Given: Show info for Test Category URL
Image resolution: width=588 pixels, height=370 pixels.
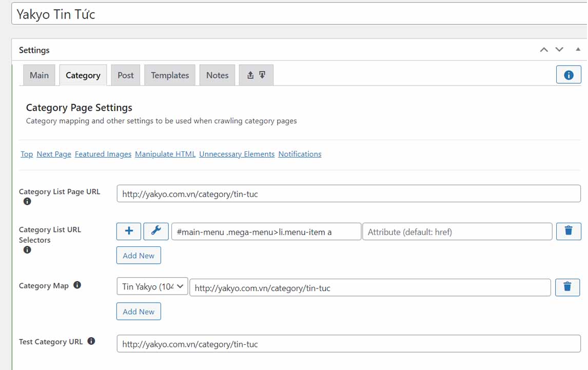Looking at the screenshot, I should [x=91, y=341].
